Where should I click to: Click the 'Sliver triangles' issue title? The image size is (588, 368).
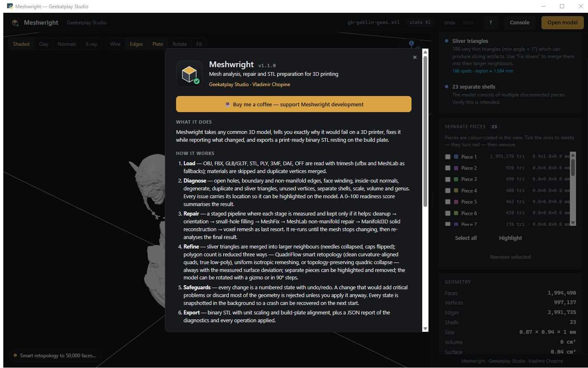click(x=470, y=41)
